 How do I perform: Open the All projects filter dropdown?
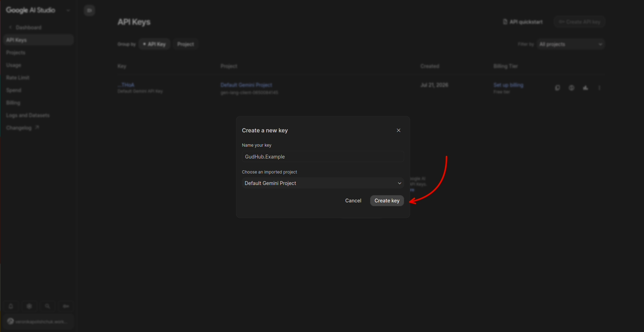pos(571,44)
